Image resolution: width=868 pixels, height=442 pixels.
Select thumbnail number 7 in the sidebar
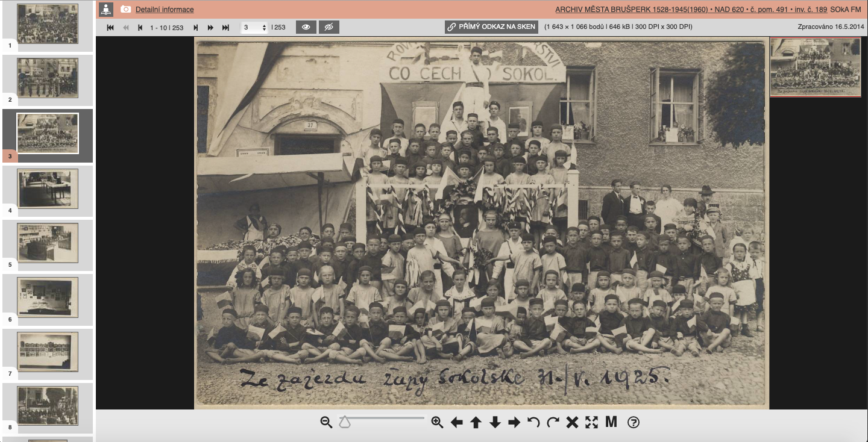48,352
